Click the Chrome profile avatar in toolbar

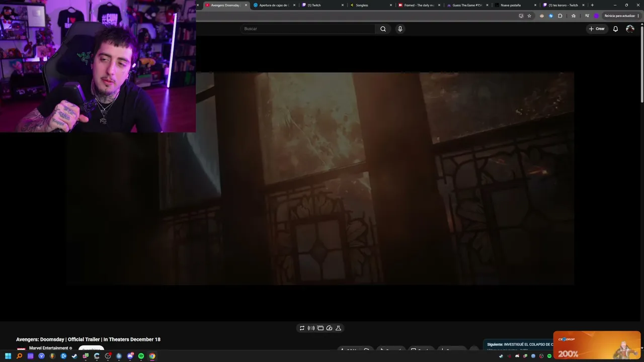(596, 16)
